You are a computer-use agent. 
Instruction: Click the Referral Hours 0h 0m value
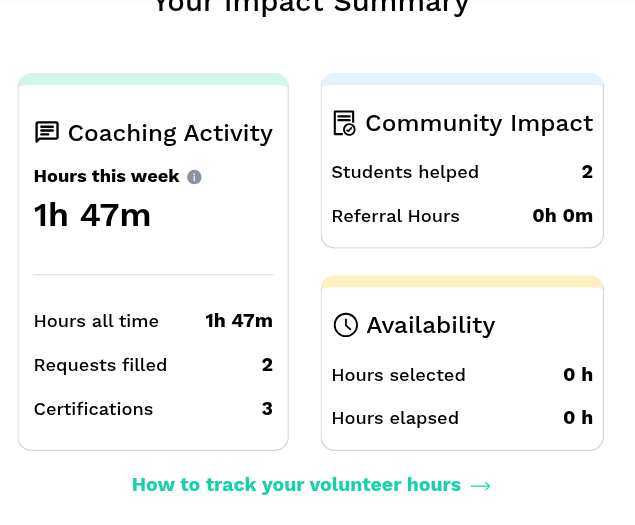tap(562, 216)
